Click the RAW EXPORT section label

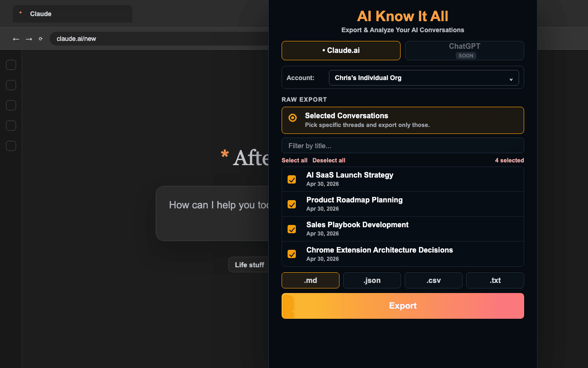coord(304,99)
